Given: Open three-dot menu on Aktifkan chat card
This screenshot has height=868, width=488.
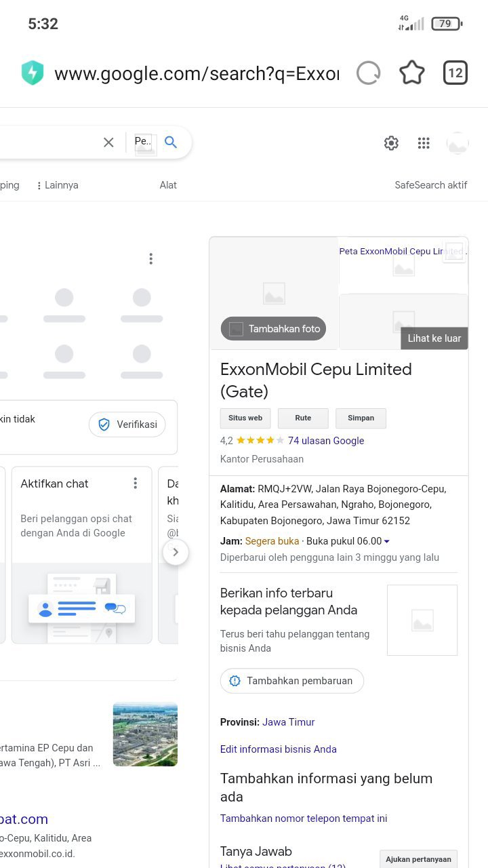Looking at the screenshot, I should (x=136, y=483).
